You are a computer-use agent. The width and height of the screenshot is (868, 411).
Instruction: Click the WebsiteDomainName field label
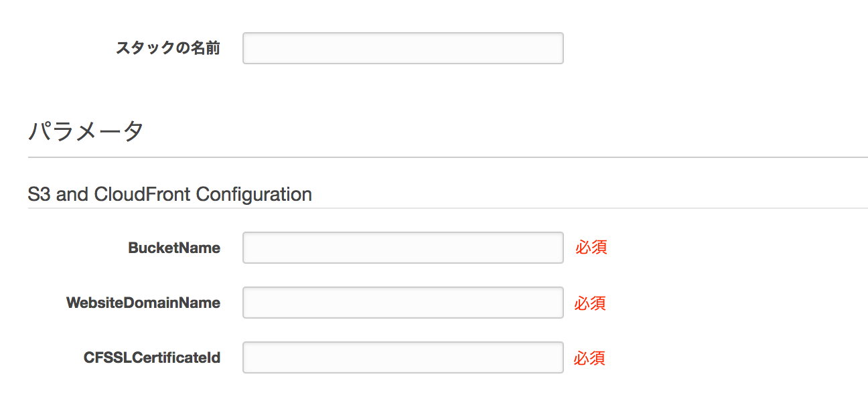(x=143, y=303)
